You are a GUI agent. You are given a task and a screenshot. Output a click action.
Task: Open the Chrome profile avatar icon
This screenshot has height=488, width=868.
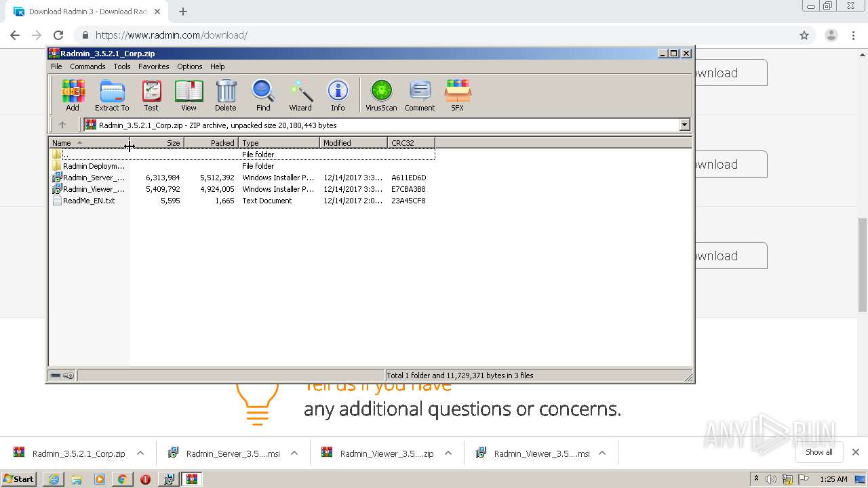tap(831, 35)
